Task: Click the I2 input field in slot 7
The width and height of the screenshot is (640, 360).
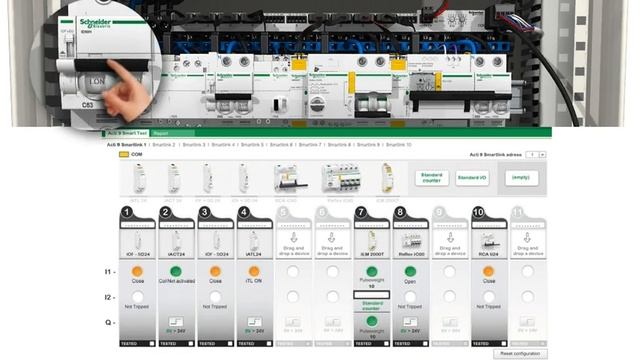Action: tap(371, 295)
